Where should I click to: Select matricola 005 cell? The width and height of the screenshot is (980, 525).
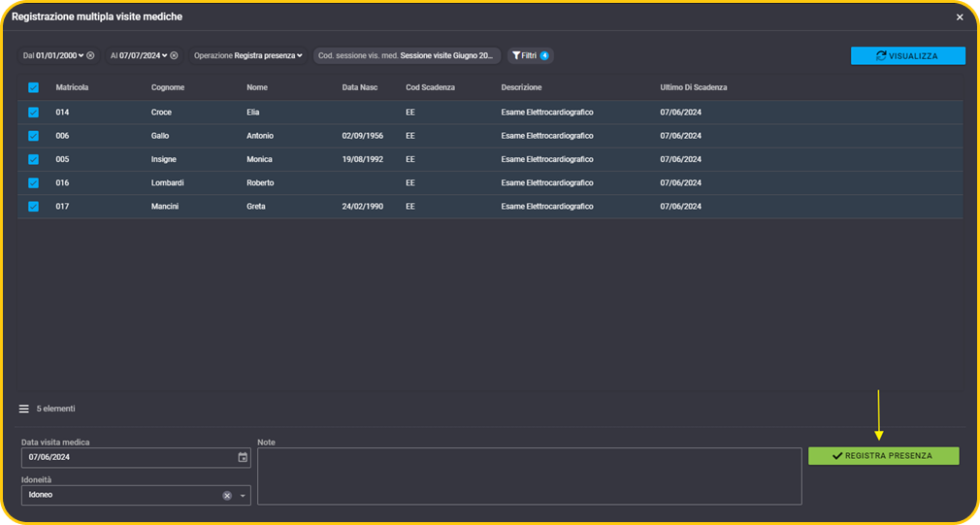pos(62,159)
